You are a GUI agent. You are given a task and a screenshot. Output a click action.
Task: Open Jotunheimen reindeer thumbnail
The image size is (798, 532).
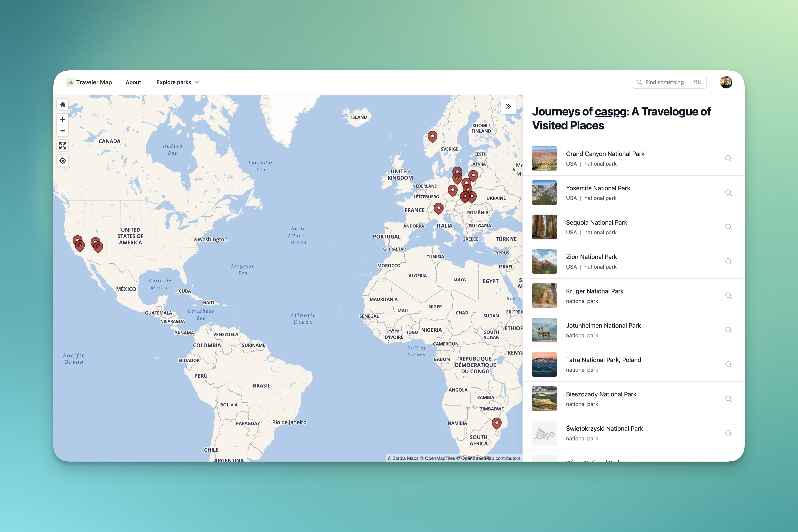coord(544,330)
